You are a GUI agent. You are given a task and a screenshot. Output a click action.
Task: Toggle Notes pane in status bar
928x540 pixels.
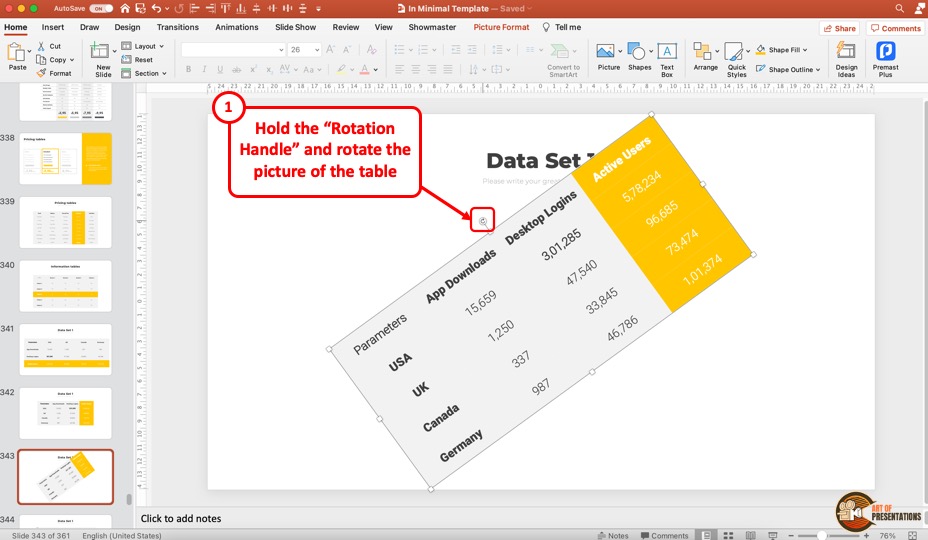(x=613, y=535)
